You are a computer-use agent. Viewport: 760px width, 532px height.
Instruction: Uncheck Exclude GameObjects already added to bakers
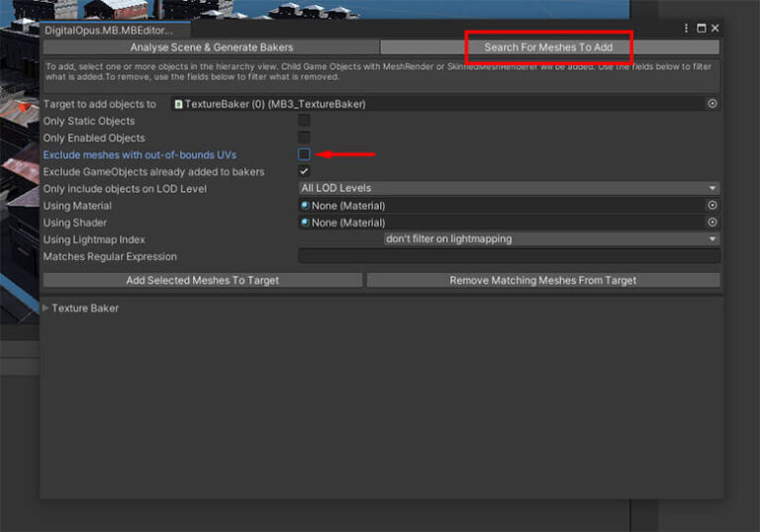click(305, 171)
